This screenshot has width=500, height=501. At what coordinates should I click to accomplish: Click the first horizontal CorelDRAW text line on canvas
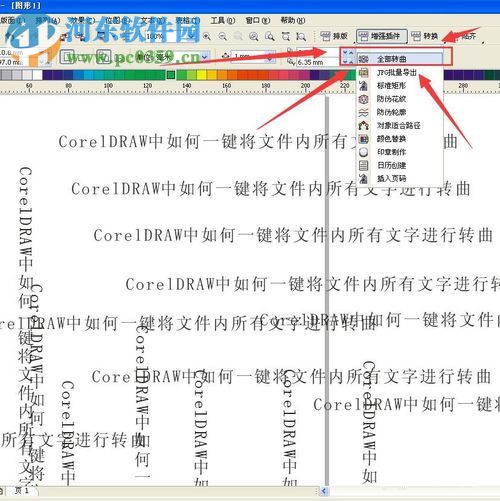pyautogui.click(x=258, y=142)
